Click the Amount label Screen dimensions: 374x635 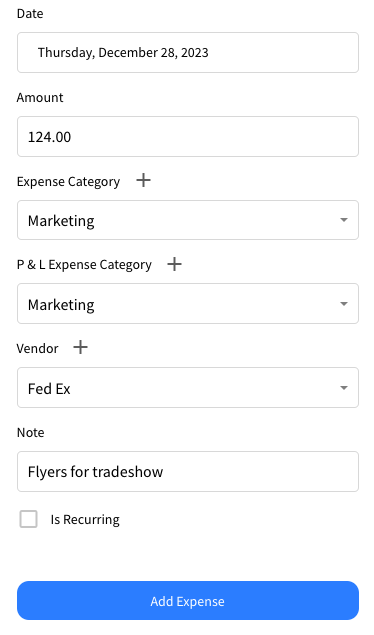[40, 98]
